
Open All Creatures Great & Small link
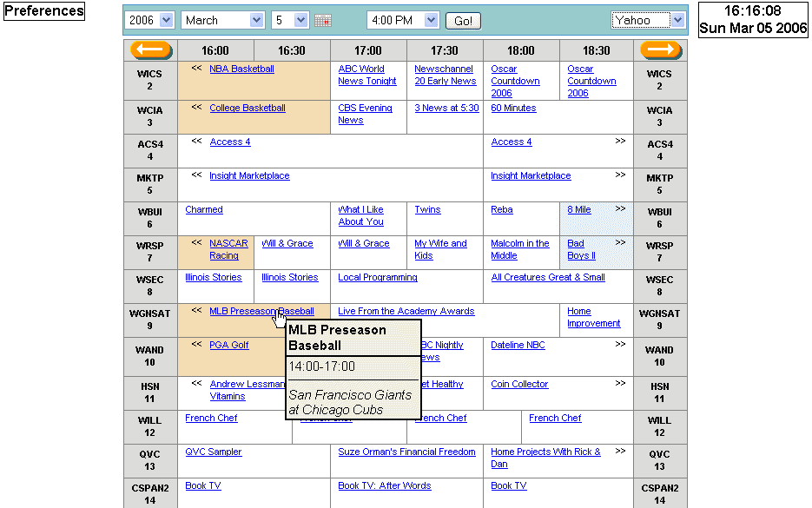point(548,278)
